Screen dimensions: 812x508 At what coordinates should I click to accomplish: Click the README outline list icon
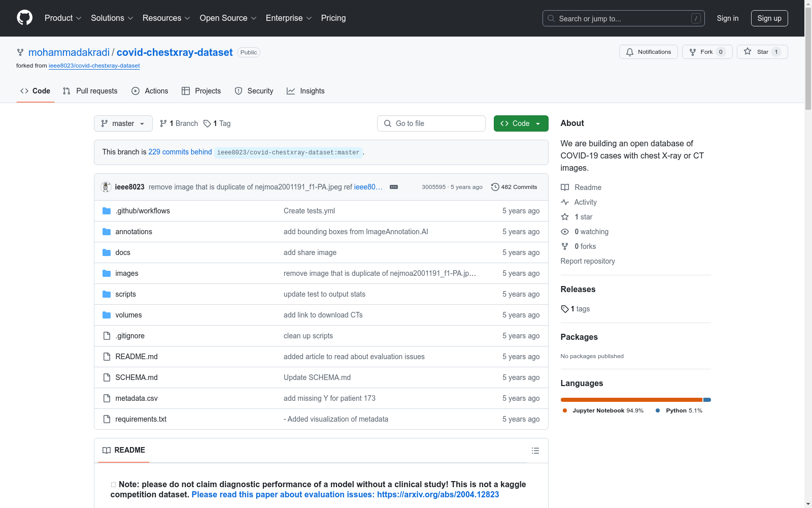click(535, 451)
